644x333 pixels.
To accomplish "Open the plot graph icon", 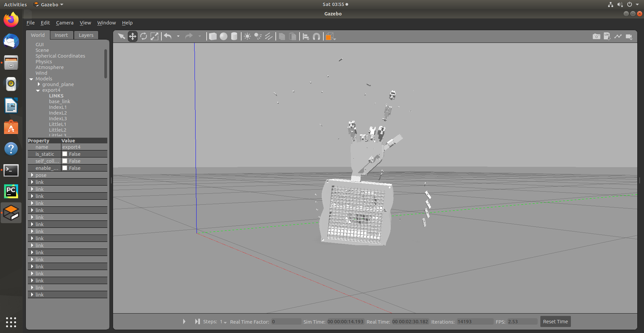I will [618, 36].
